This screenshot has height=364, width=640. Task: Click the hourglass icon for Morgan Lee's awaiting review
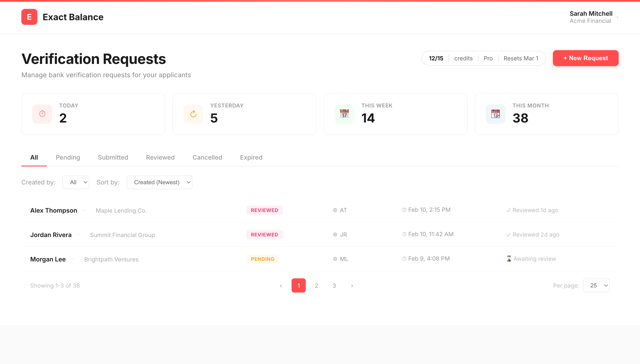(509, 259)
